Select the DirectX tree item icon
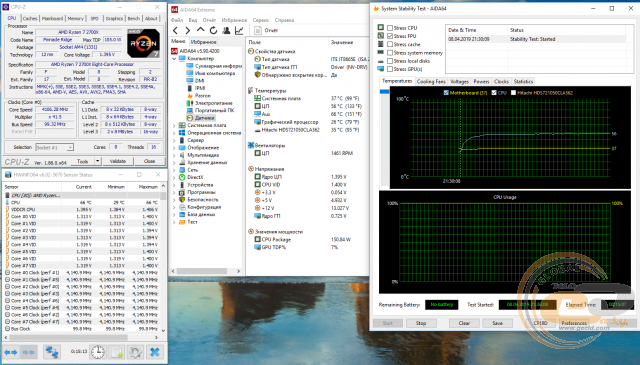Viewport: 640px width, 365px height. (x=182, y=177)
